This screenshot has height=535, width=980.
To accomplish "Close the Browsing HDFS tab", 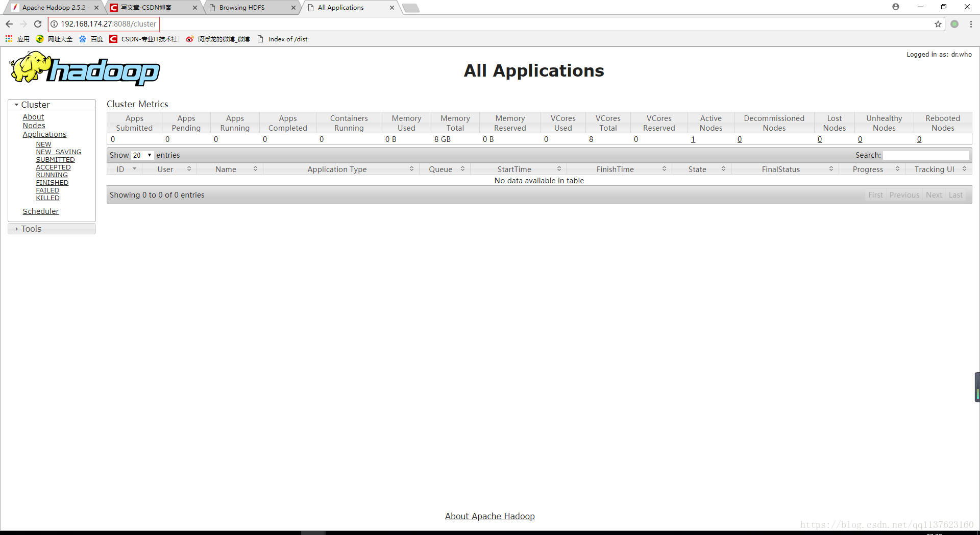I will tap(293, 8).
